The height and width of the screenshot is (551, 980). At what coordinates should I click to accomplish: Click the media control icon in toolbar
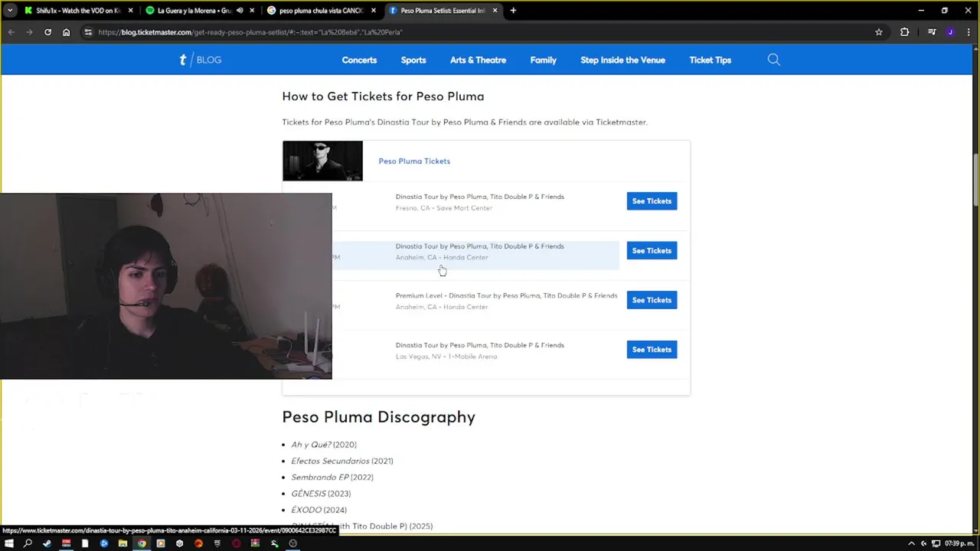932,32
